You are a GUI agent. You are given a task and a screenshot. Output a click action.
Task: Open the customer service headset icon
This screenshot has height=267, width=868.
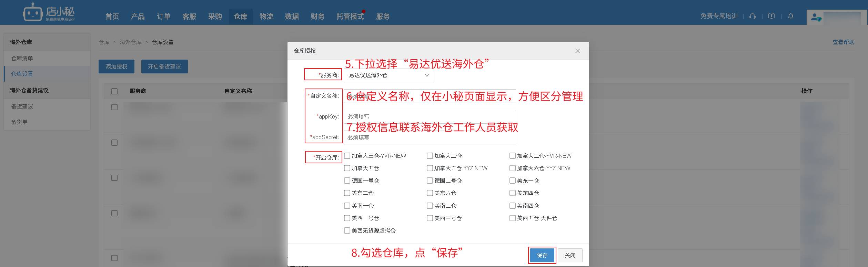click(753, 16)
